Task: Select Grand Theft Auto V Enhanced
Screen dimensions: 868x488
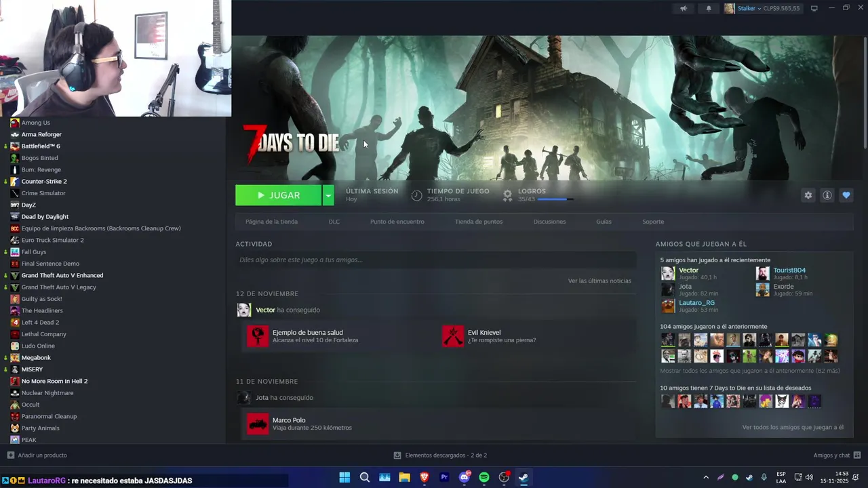Action: coord(62,275)
